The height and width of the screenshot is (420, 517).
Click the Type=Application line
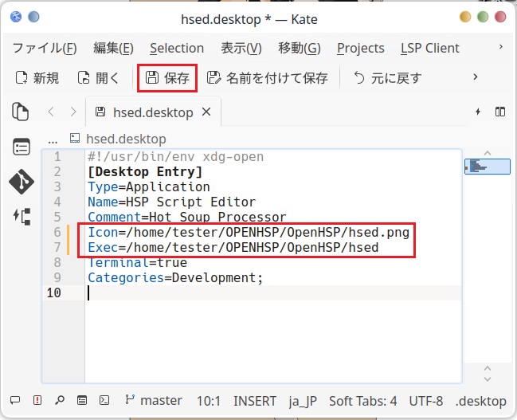[x=149, y=187]
